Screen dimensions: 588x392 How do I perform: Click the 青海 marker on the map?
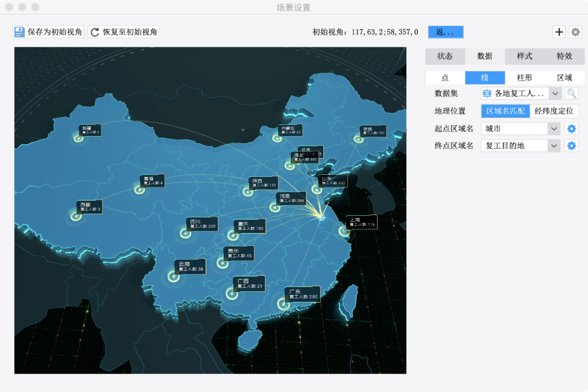(139, 190)
